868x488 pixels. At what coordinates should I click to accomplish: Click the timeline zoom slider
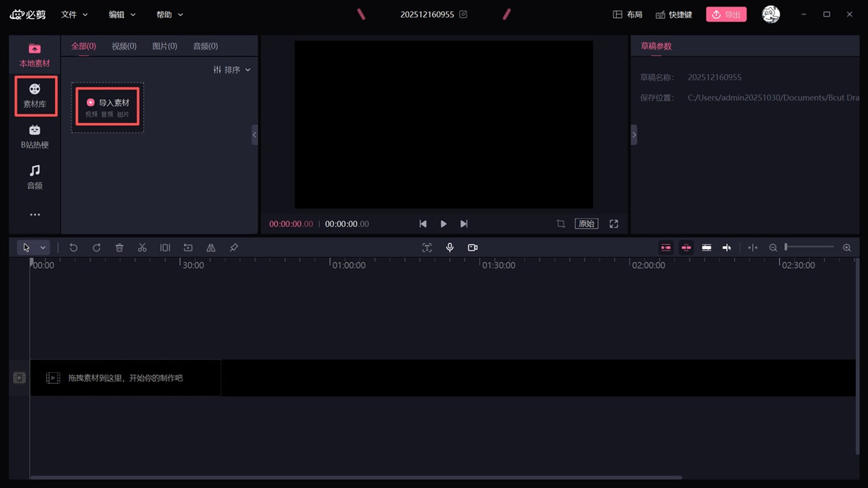809,248
